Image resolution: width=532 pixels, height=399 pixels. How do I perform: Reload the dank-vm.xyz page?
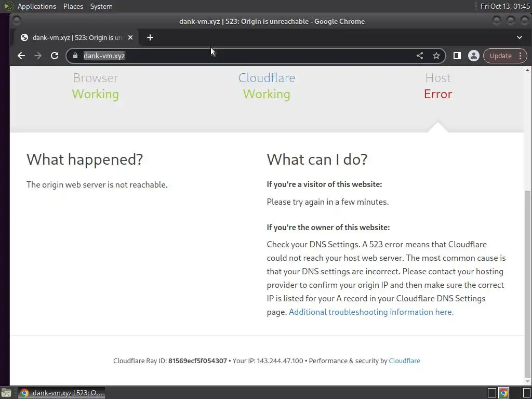[x=54, y=56]
